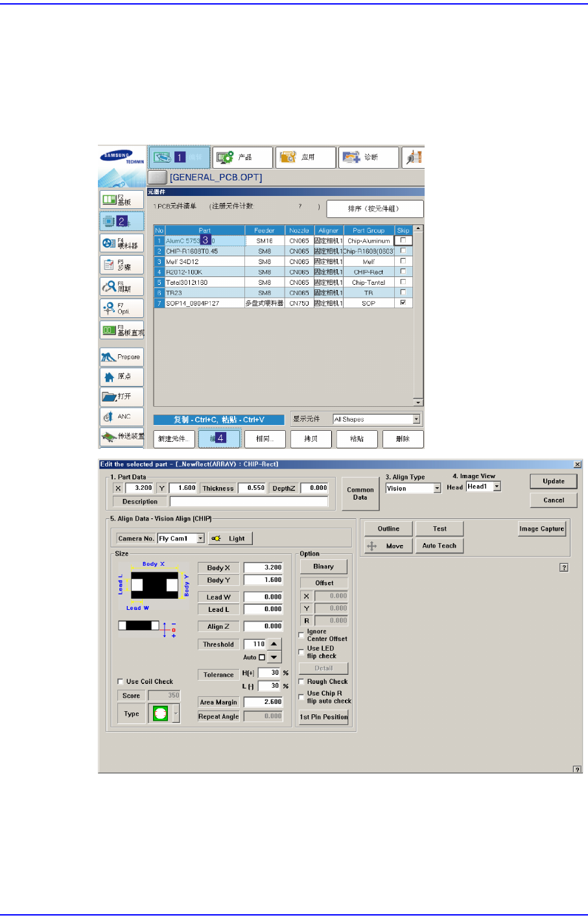Open the F6 周期 (cycle) sidebar button
588x922 pixels.
(x=121, y=287)
